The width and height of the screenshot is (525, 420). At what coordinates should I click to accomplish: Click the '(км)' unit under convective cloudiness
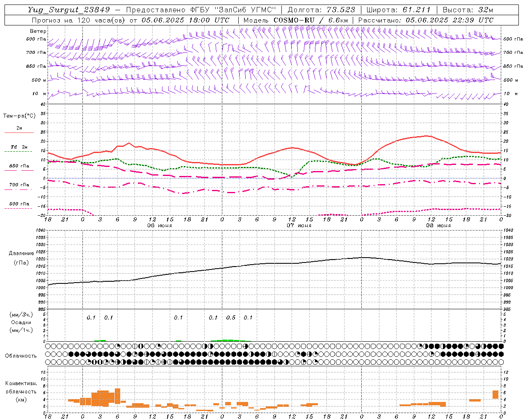21,400
